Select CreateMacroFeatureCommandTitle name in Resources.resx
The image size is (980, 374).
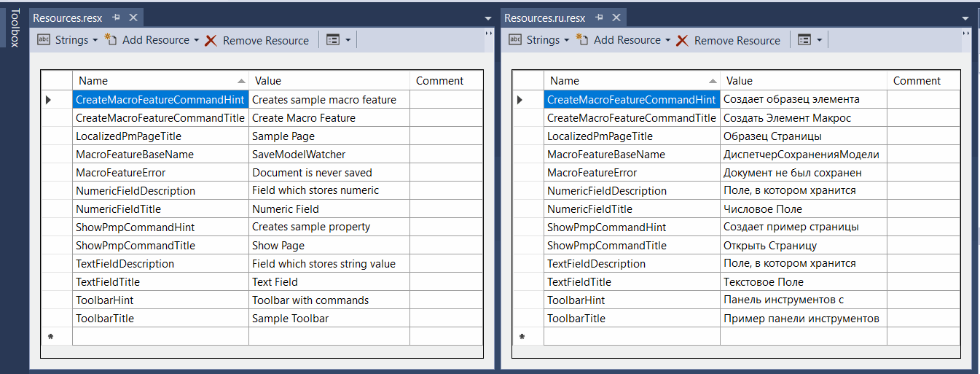pyautogui.click(x=160, y=117)
